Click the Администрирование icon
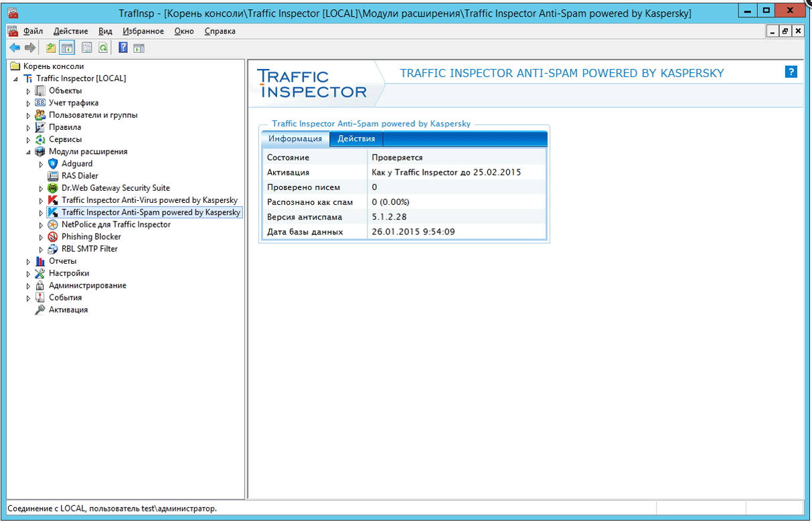 [x=40, y=285]
